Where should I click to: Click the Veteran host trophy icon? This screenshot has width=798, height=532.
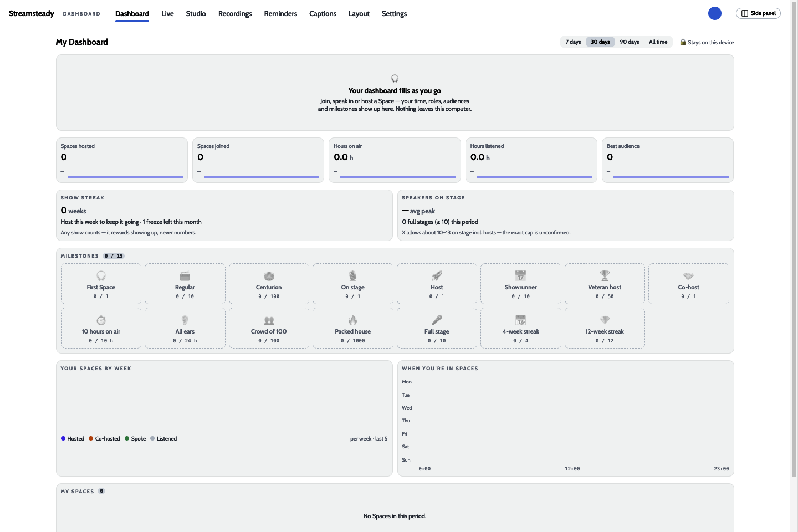(x=605, y=276)
